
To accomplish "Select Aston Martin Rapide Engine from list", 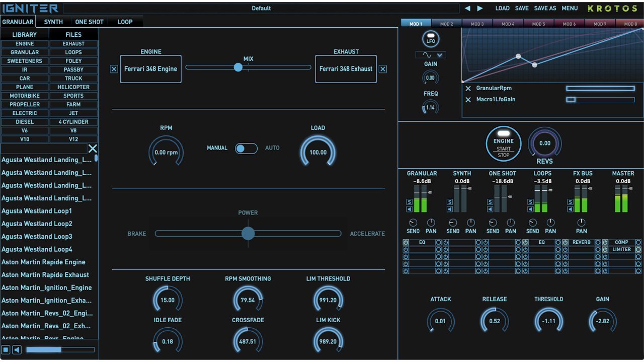I will point(43,262).
